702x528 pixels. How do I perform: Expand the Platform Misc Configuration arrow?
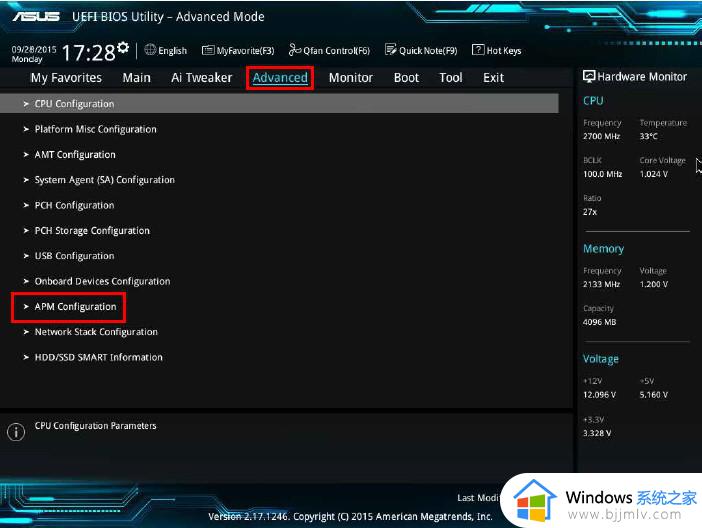26,129
